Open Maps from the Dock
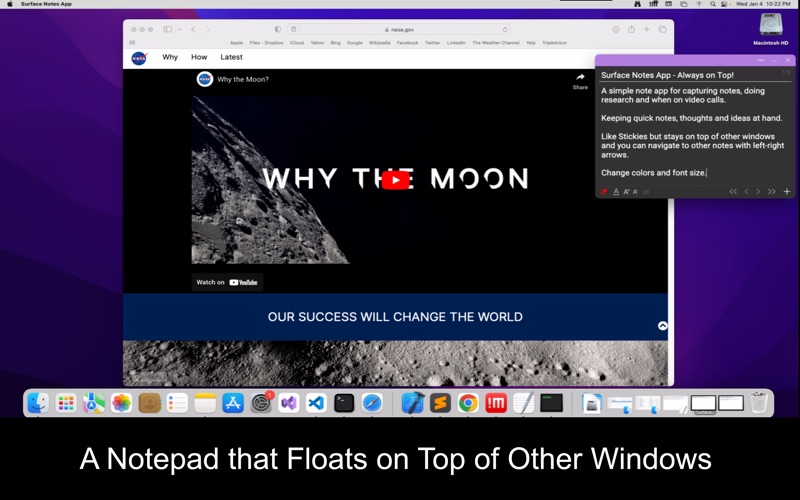The height and width of the screenshot is (500, 800). coord(94,403)
